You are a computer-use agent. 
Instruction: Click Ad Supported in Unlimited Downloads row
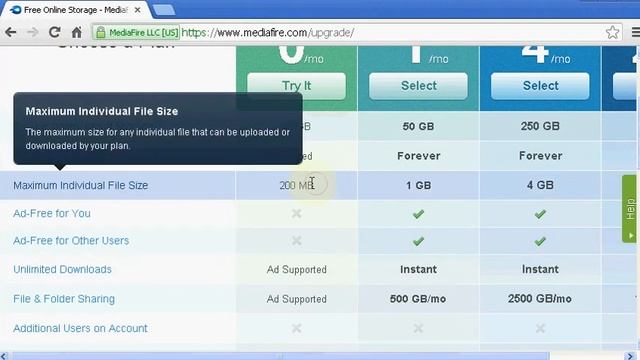pyautogui.click(x=297, y=270)
